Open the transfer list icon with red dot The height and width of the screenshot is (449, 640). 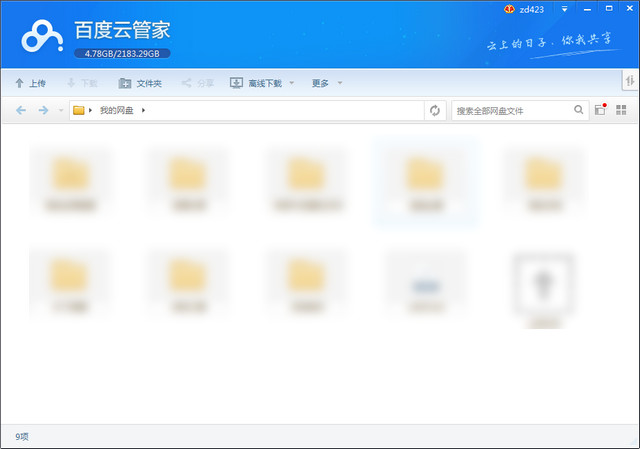tap(600, 110)
